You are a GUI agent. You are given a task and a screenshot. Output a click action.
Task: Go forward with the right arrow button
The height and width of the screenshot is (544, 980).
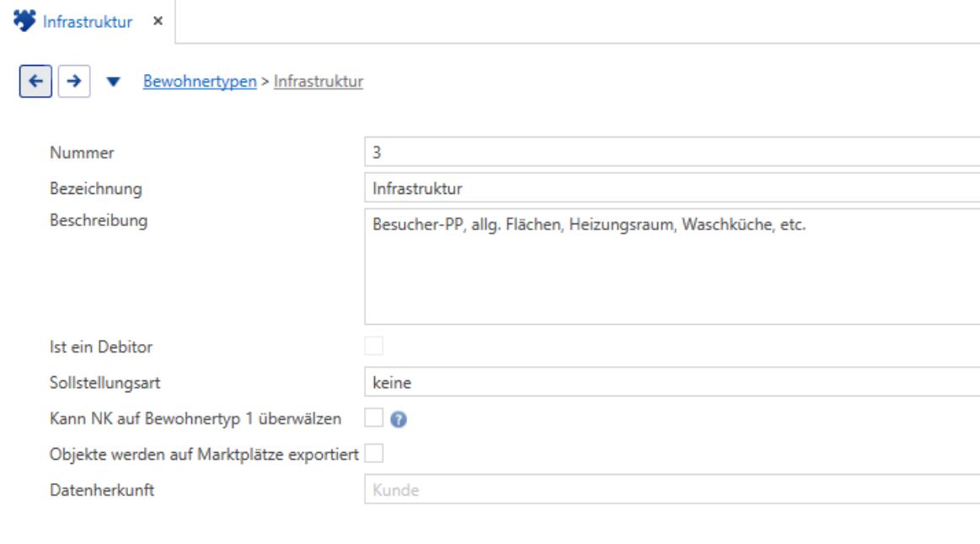tap(74, 81)
